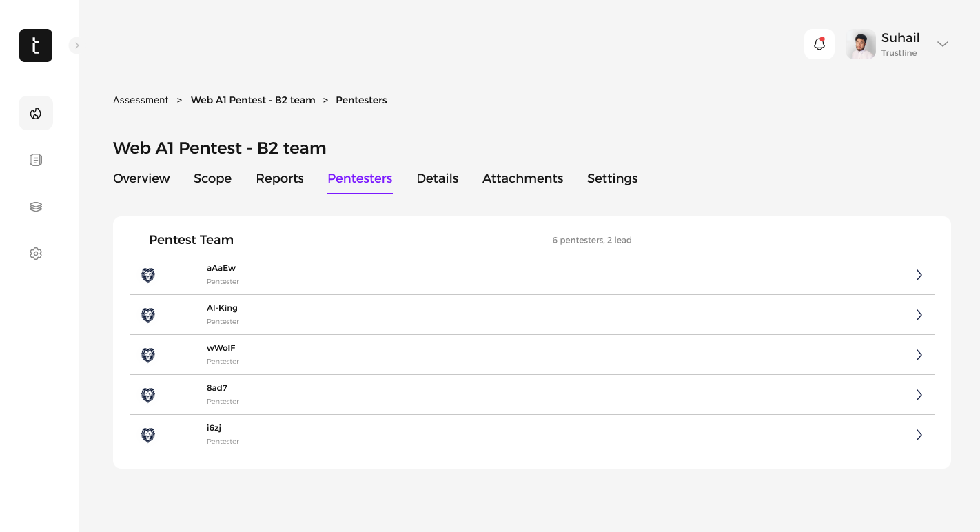
Task: Switch to the Scope tab
Action: tap(212, 178)
